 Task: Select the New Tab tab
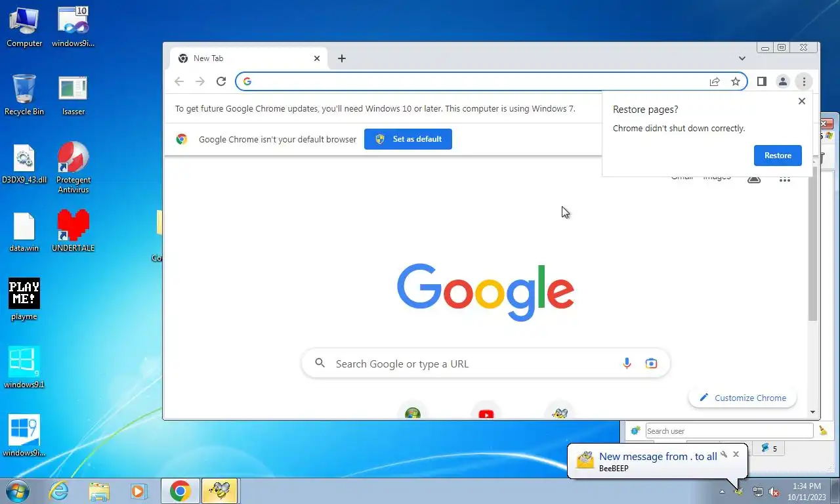click(249, 58)
